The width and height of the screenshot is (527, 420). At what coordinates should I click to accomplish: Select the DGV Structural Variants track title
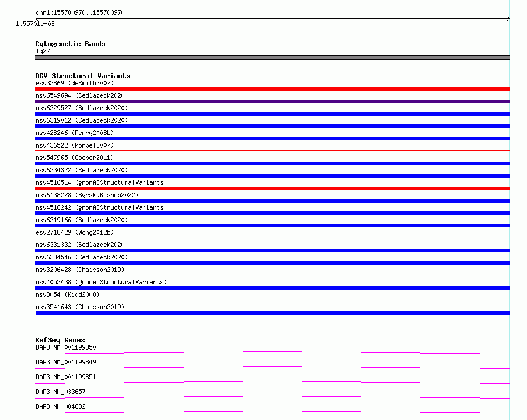coord(83,76)
